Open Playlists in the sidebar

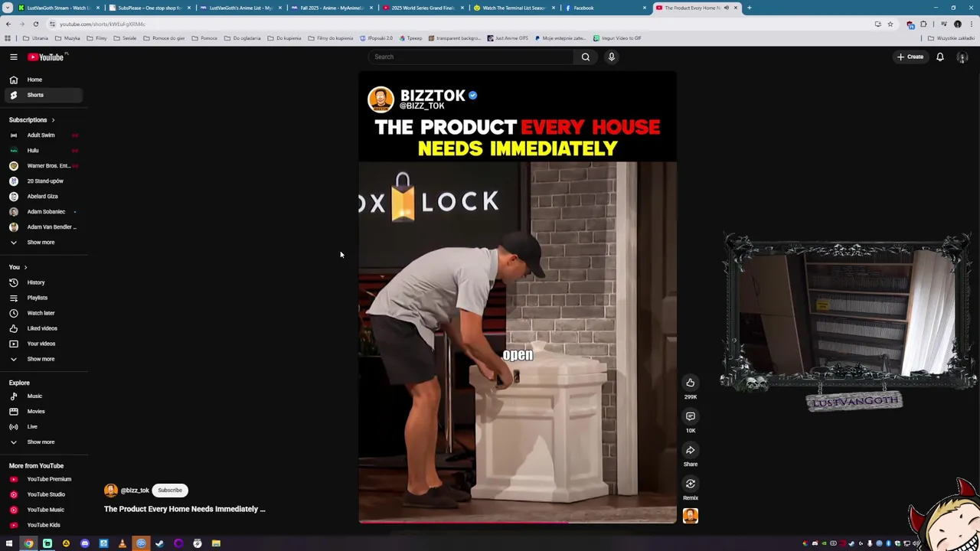43,298
